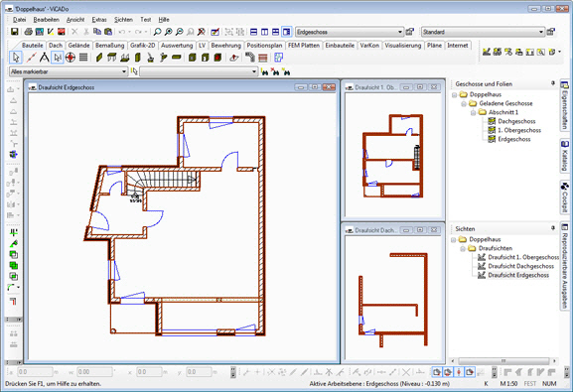This screenshot has height=392, width=573.
Task: Click the Save floppy disk icon
Action: pos(15,32)
